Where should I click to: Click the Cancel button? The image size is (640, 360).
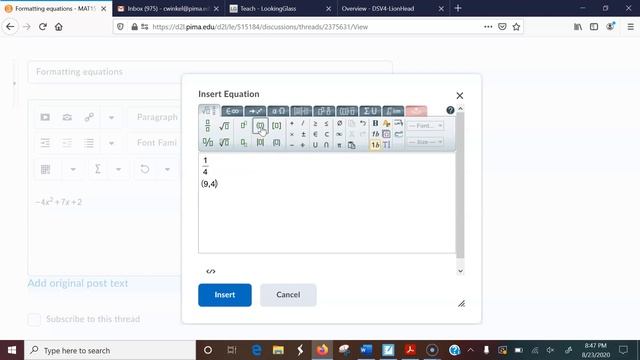coord(288,295)
